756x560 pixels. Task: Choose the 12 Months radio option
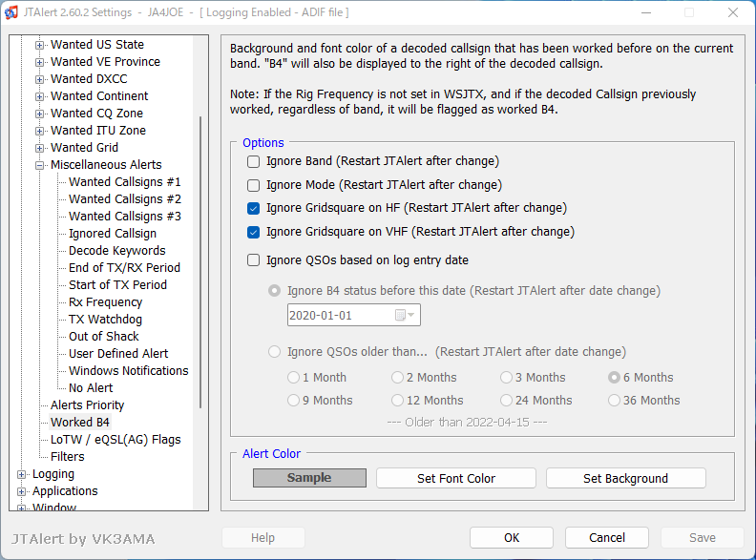point(397,400)
